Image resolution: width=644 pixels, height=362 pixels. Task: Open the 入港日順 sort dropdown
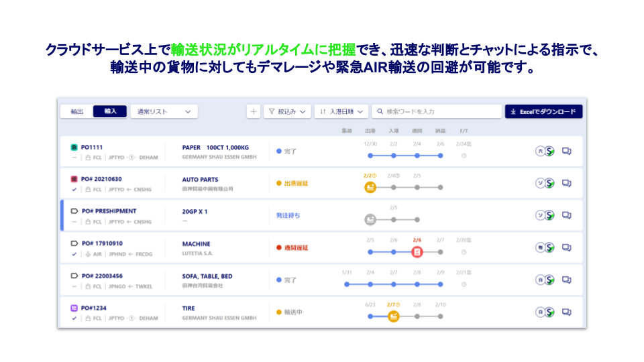click(x=341, y=112)
